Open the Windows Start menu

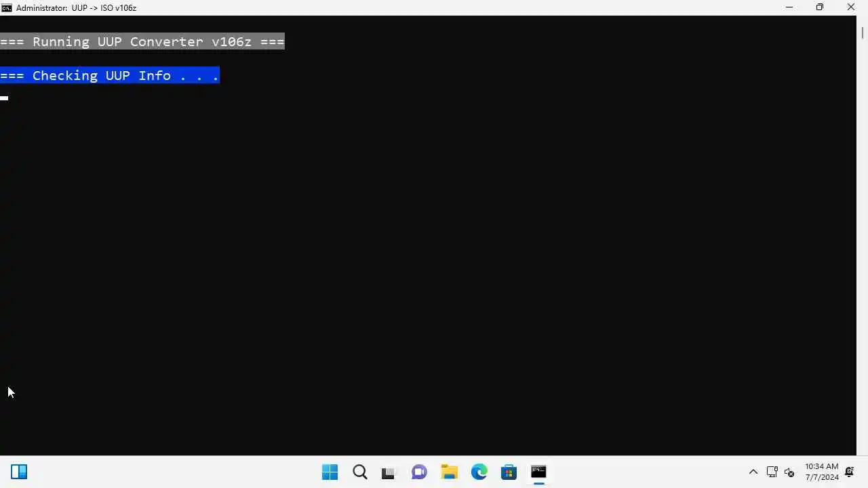[330, 472]
